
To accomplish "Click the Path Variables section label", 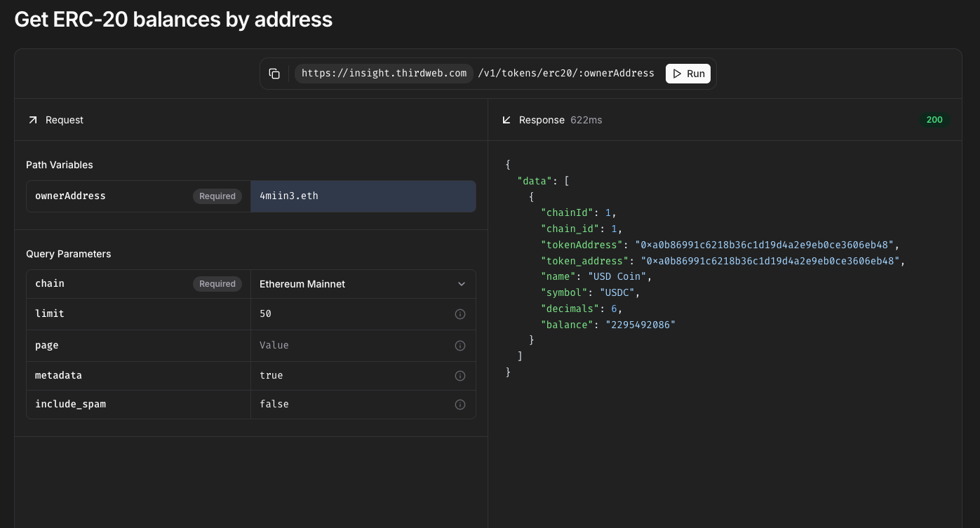I will click(60, 165).
